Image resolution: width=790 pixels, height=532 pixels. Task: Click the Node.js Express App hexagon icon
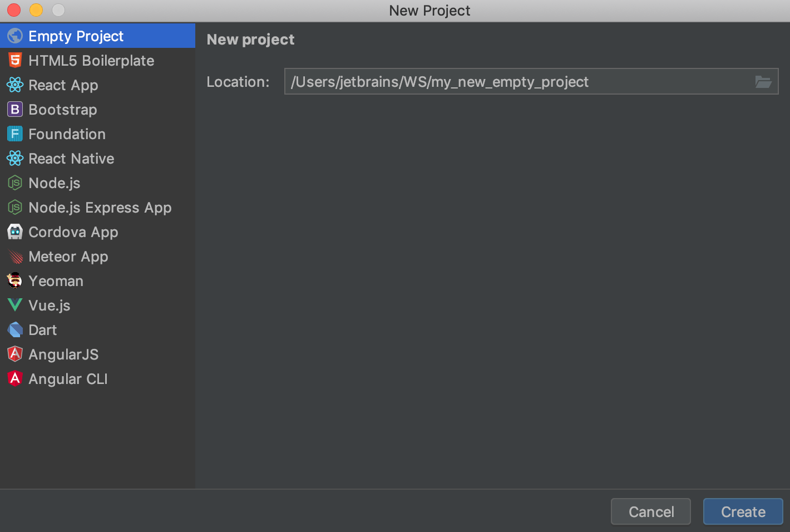pos(15,208)
